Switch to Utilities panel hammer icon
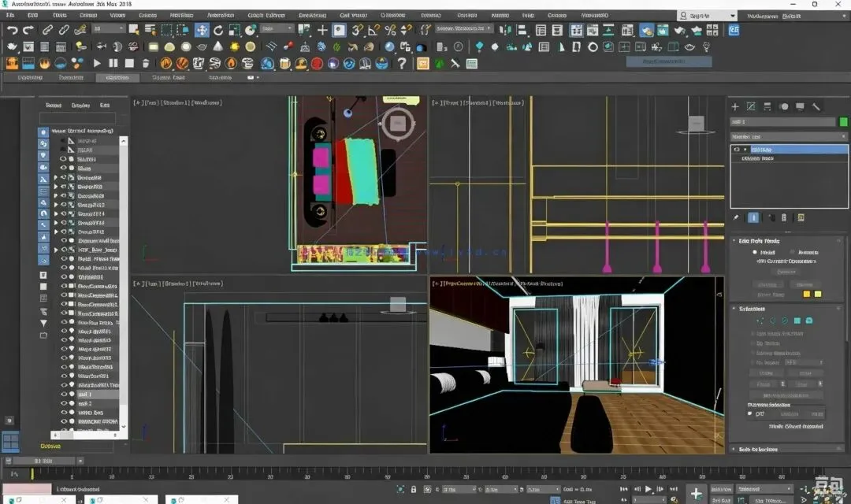The image size is (851, 504). [816, 106]
